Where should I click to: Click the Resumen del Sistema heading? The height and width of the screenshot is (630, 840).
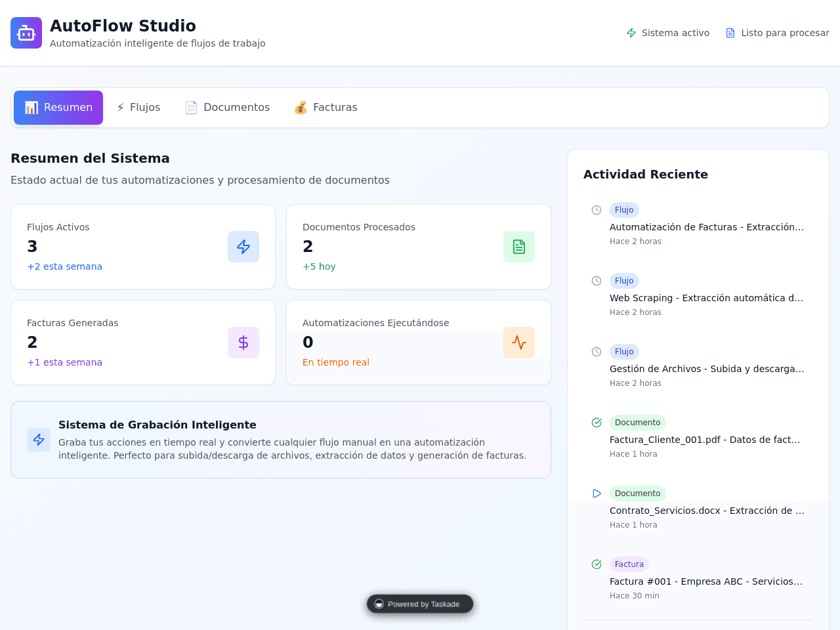[x=90, y=158]
